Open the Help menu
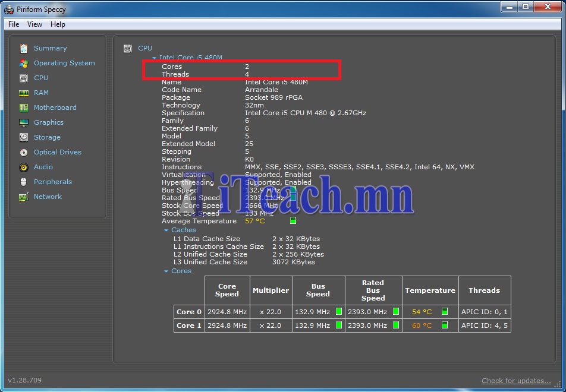 (x=58, y=24)
